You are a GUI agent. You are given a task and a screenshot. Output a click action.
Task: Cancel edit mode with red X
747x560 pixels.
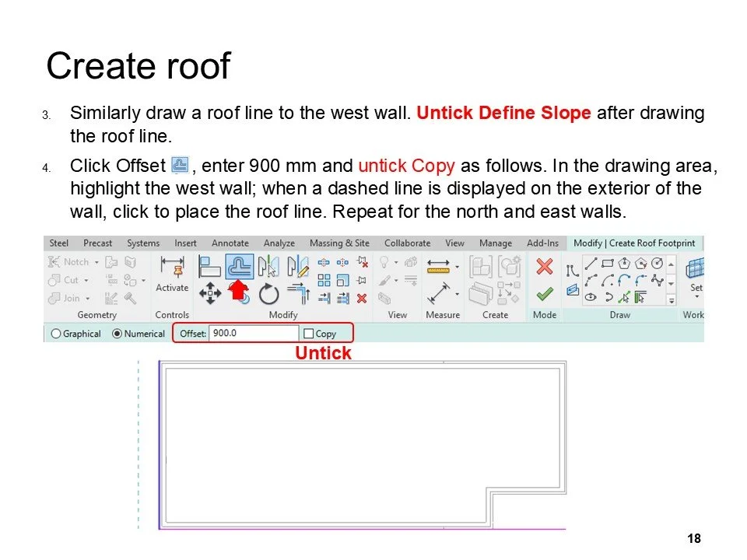[545, 266]
